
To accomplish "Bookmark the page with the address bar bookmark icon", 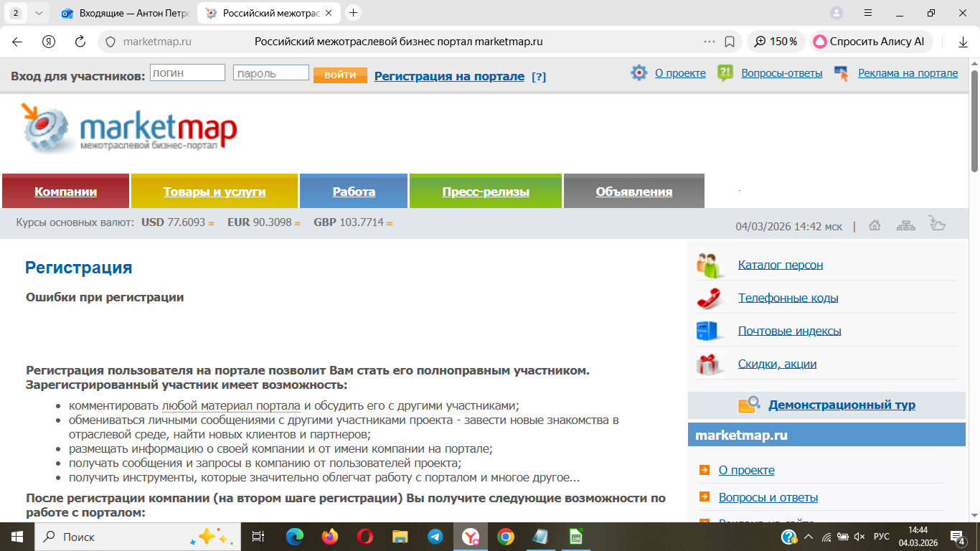I will 730,42.
